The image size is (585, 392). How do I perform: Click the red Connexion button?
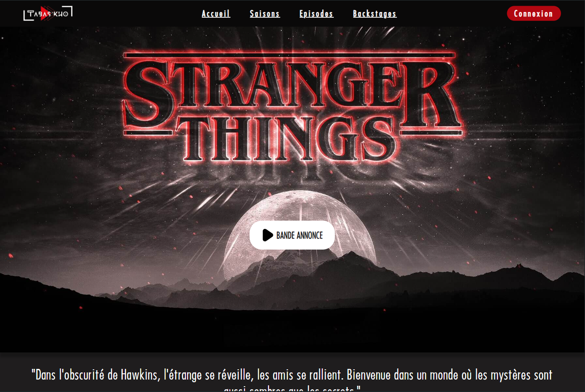click(534, 13)
